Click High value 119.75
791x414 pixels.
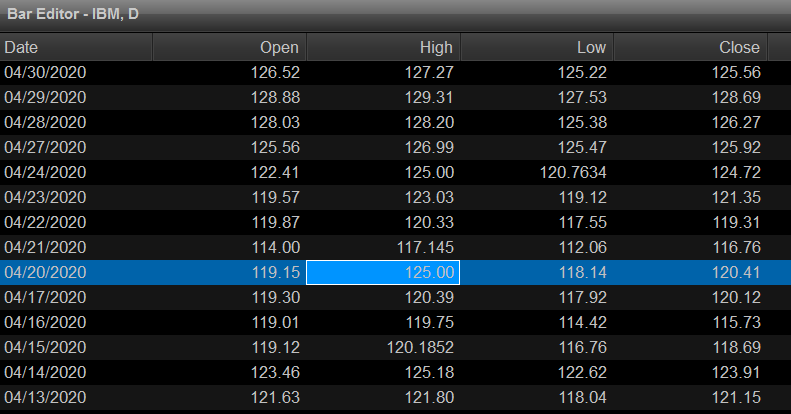429,322
